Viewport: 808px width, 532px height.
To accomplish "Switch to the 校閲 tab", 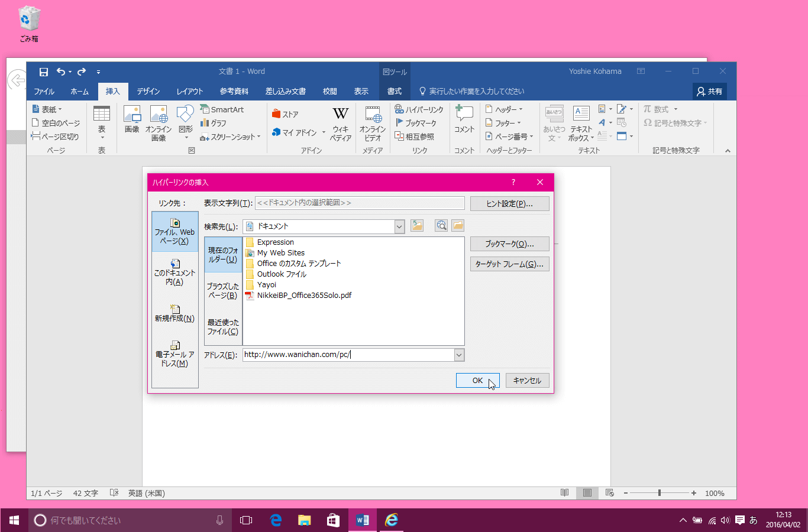I will tap(330, 91).
